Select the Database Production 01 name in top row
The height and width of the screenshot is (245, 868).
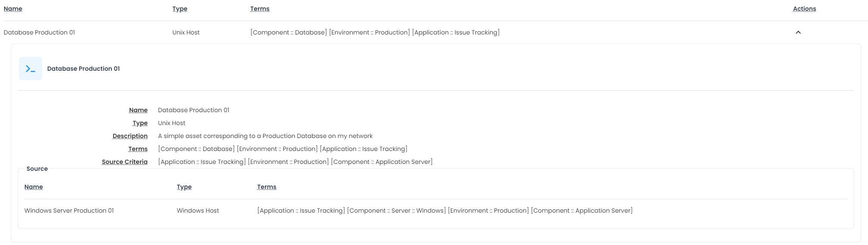click(39, 32)
